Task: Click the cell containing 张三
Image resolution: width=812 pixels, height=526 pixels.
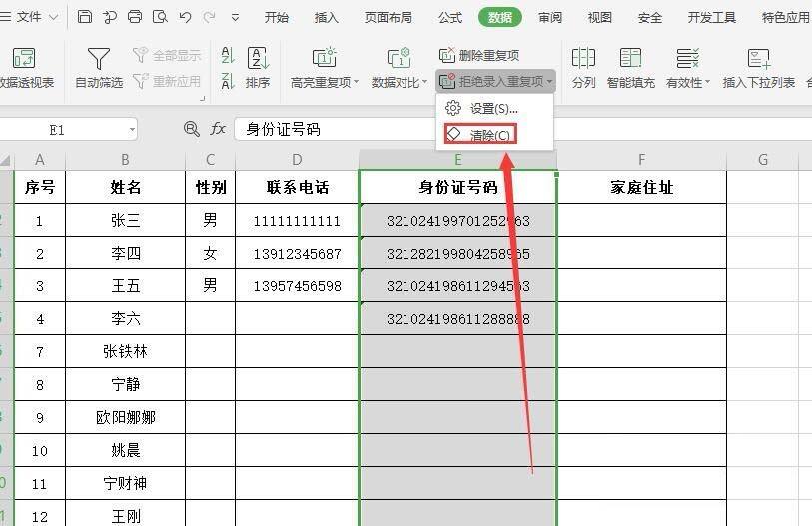Action: pos(125,220)
